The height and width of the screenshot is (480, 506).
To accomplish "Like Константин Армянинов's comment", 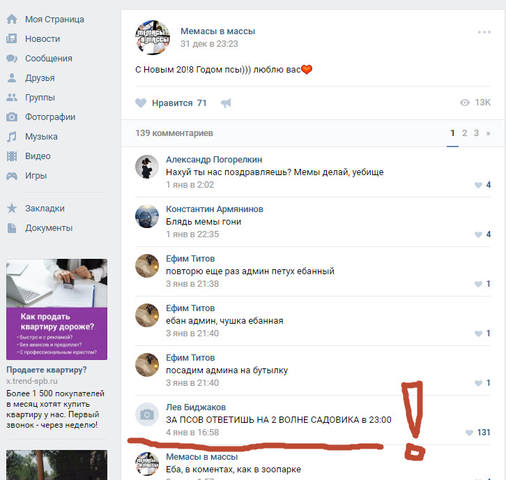I will (478, 235).
